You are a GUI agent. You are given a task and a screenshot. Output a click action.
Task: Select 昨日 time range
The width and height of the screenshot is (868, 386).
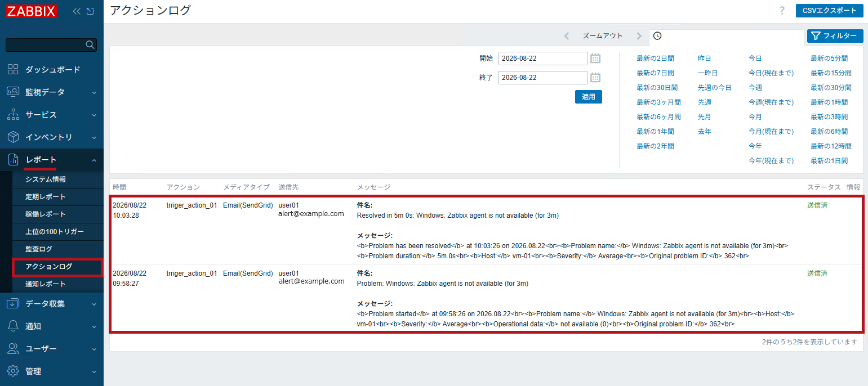(704, 58)
